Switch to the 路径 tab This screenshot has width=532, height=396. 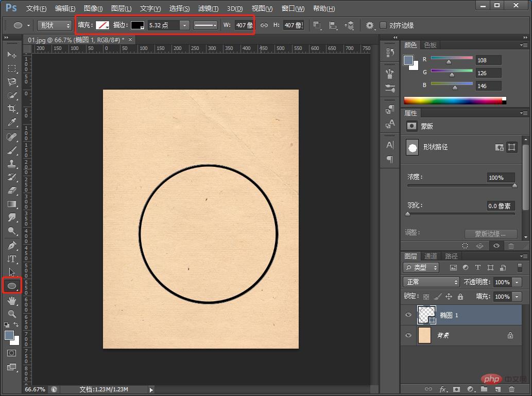(x=451, y=256)
